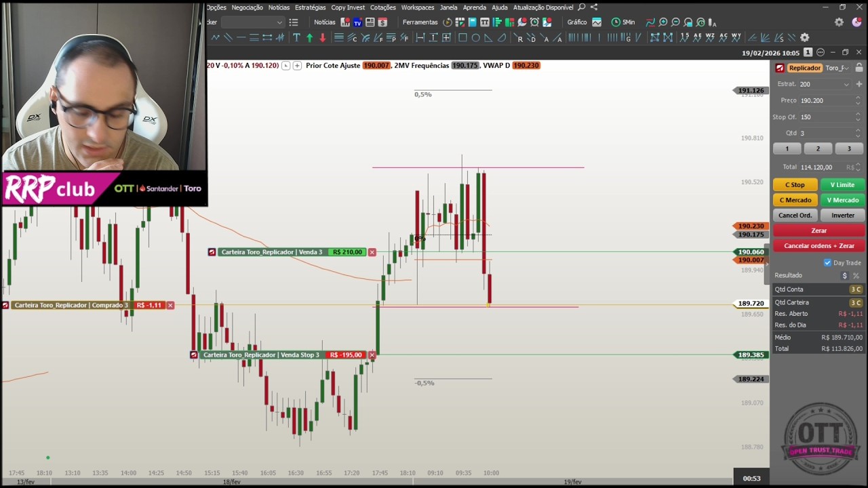The width and height of the screenshot is (868, 488).
Task: Cancel the Venda Stop 3 order with its X
Action: [x=372, y=355]
